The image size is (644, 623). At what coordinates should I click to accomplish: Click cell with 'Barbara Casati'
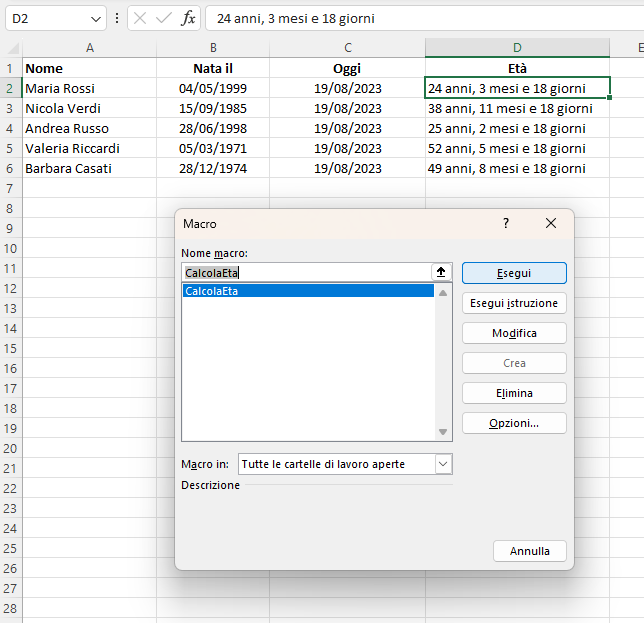(x=90, y=168)
